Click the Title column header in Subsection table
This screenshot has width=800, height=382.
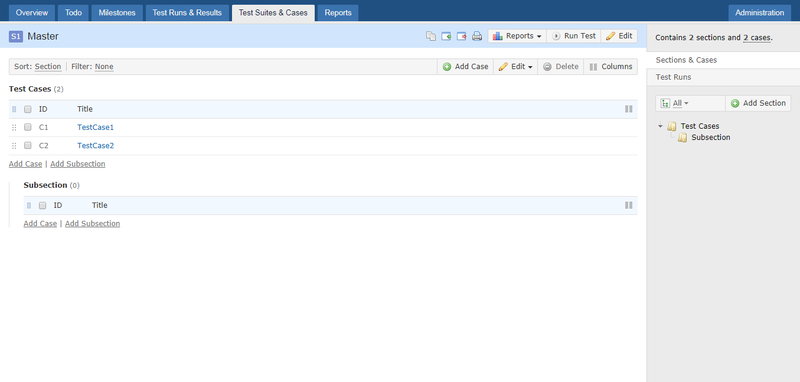(x=99, y=206)
